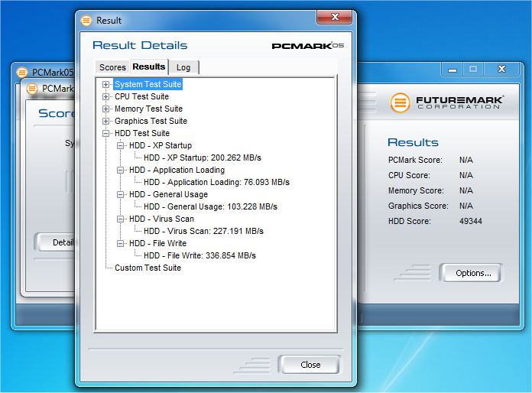Expand the Graphics Test Suite node
The height and width of the screenshot is (393, 532).
tap(105, 121)
